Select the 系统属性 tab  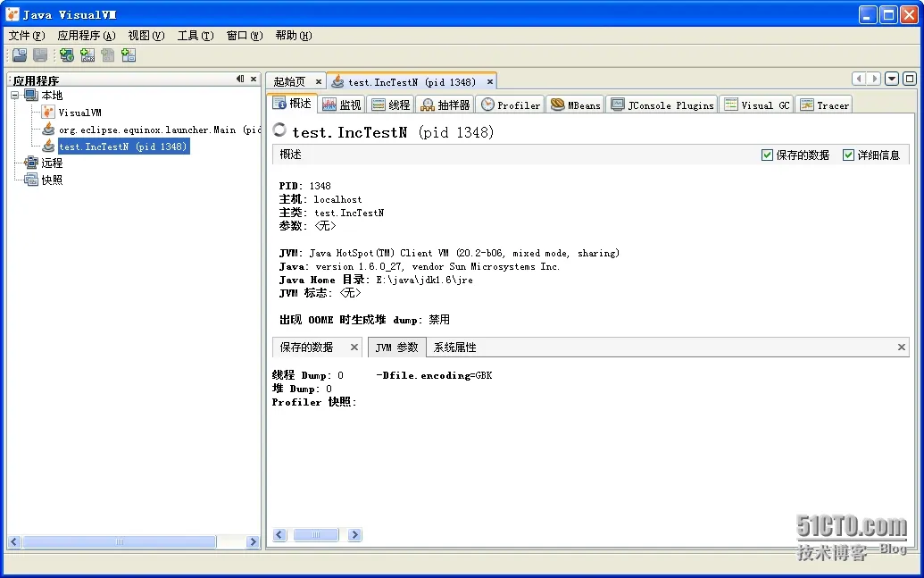[x=455, y=348]
